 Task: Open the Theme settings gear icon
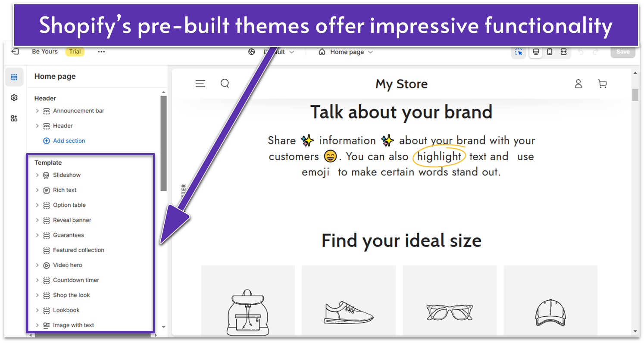14,98
